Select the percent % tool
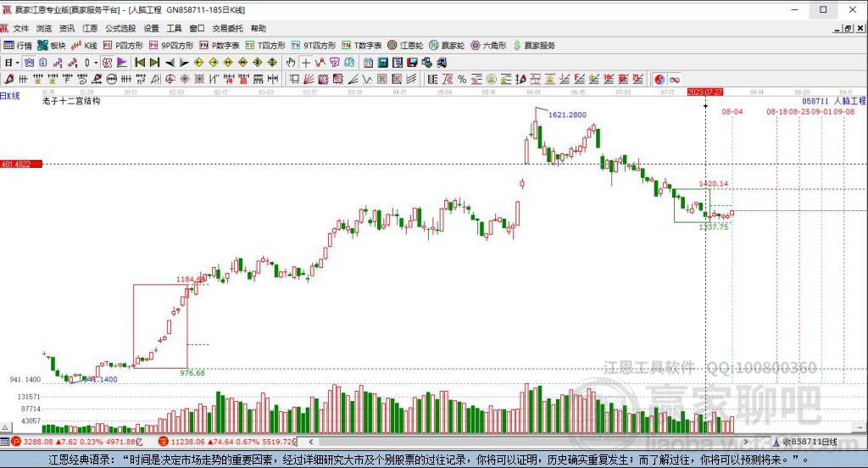The image size is (868, 468). pos(462,79)
